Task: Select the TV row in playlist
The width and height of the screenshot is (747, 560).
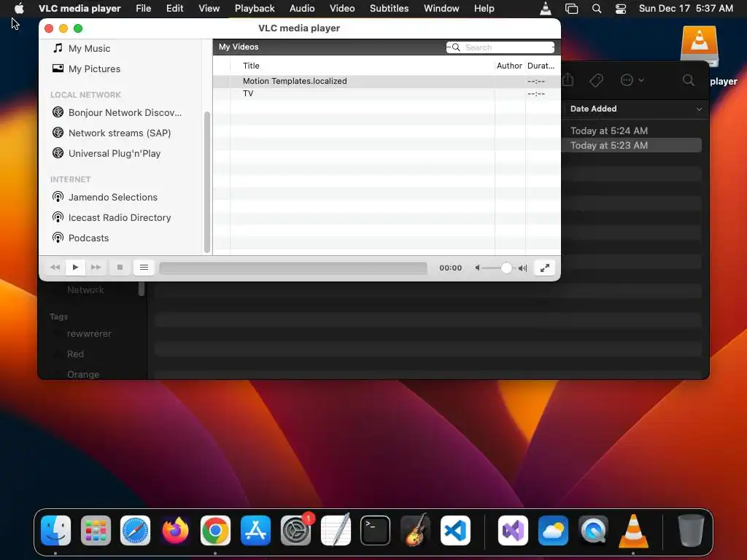Action: [387, 94]
